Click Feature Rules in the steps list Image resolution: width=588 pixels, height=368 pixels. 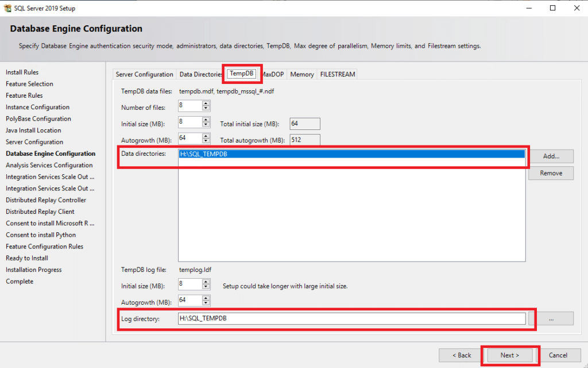click(24, 95)
